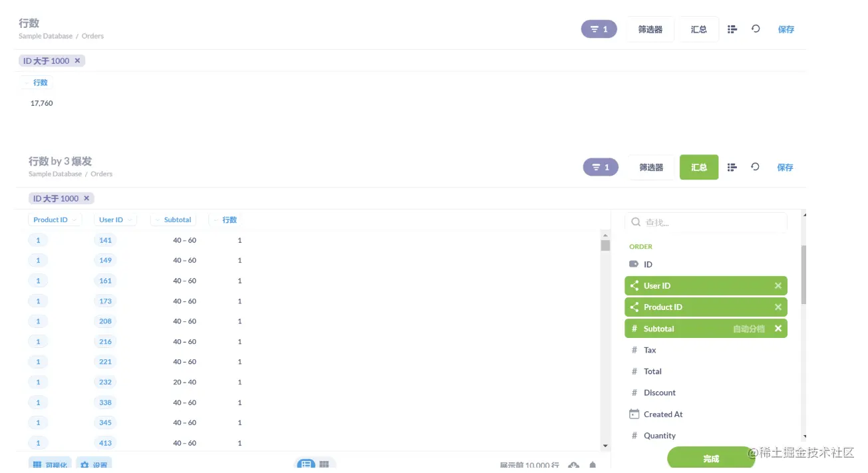Remove ID 大于 1000 filter in upper question
Image resolution: width=868 pixels, height=473 pixels.
coord(77,61)
